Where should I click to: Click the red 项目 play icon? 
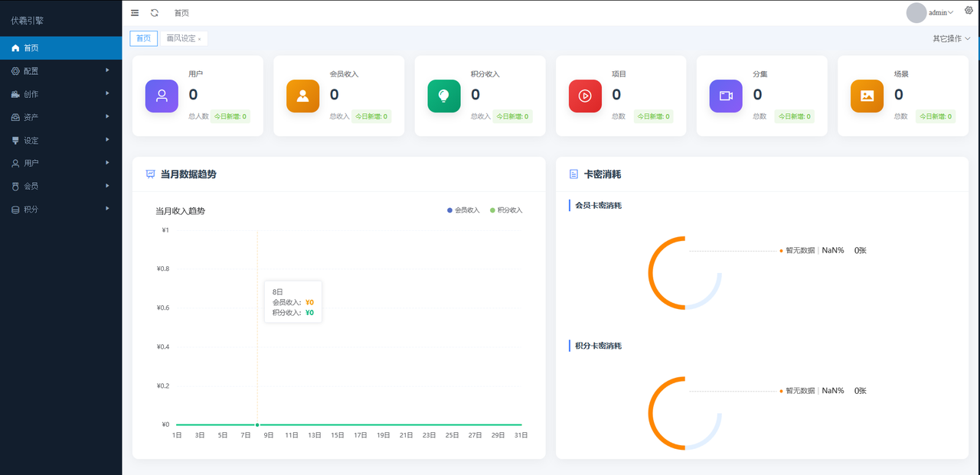[x=585, y=96]
